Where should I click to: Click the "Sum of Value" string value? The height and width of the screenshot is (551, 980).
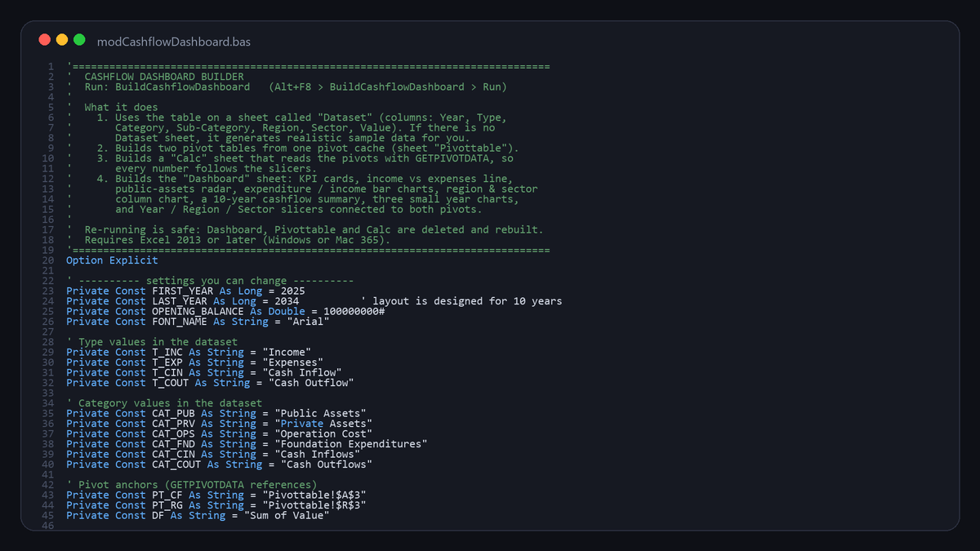pos(287,515)
